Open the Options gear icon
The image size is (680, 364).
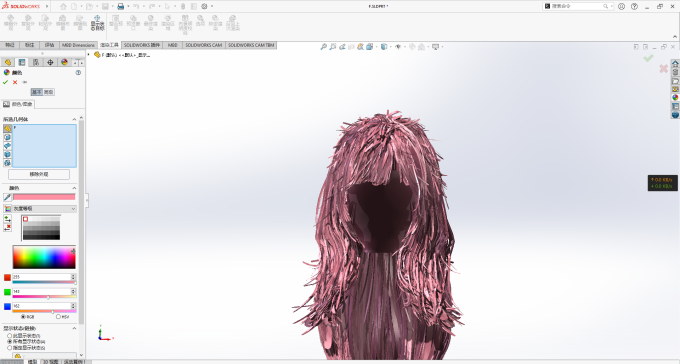[x=204, y=7]
